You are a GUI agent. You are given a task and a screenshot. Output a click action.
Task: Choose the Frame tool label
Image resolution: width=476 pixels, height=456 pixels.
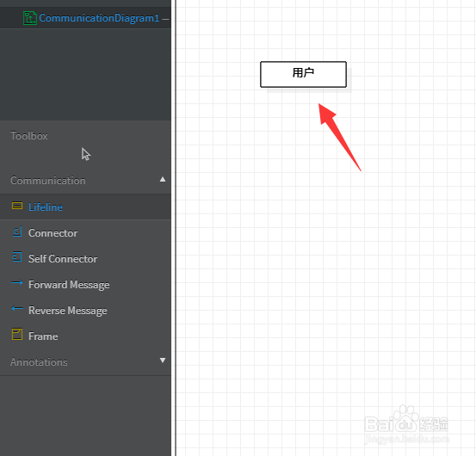click(x=43, y=336)
